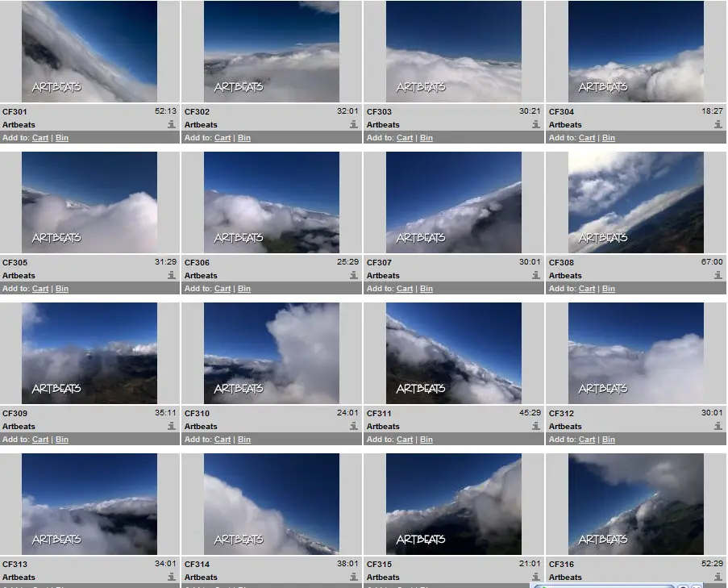The height and width of the screenshot is (588, 728).
Task: Open the CF310 towering cloud thumbnail
Action: 272,353
